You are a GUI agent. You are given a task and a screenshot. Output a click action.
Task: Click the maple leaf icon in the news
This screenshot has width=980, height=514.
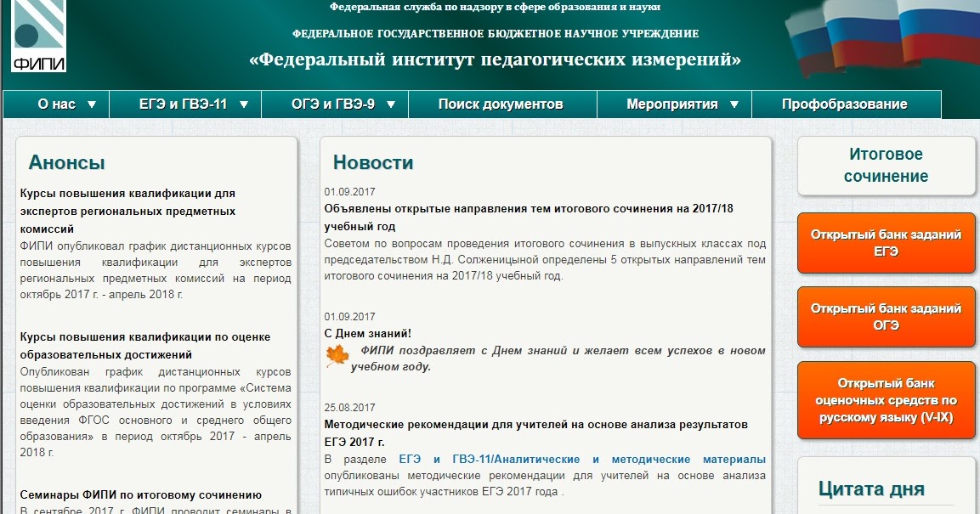tap(337, 355)
